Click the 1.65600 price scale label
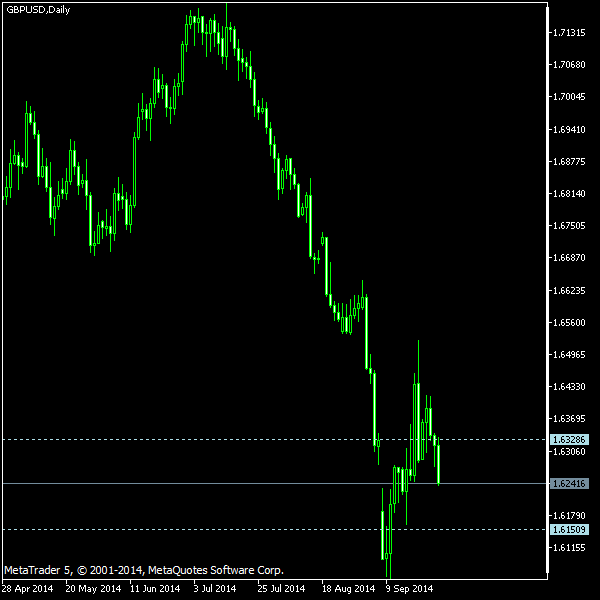Screen dimensions: 600x600 tap(569, 323)
